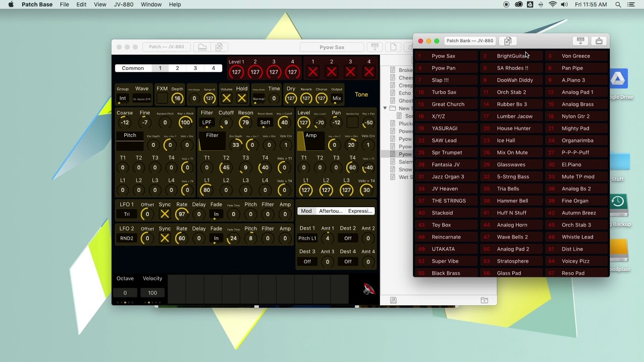Click the Octave value field
The width and height of the screenshot is (644, 362).
click(x=125, y=293)
